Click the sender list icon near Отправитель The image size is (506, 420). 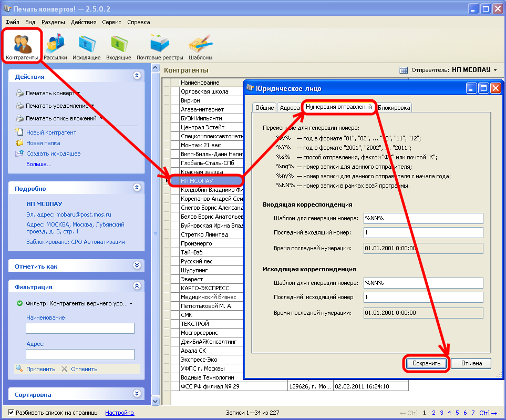tap(404, 70)
